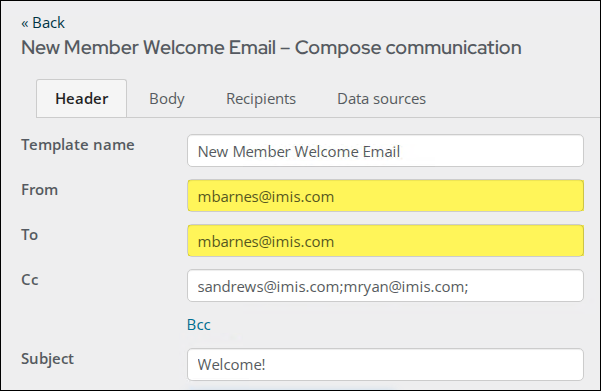Focus the To address field

[x=385, y=240]
